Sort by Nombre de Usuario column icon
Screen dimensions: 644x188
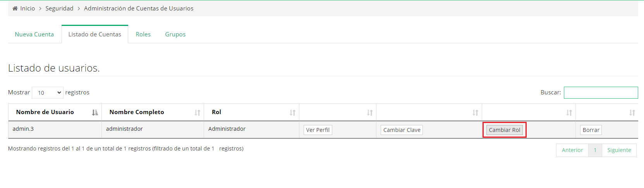coord(95,113)
